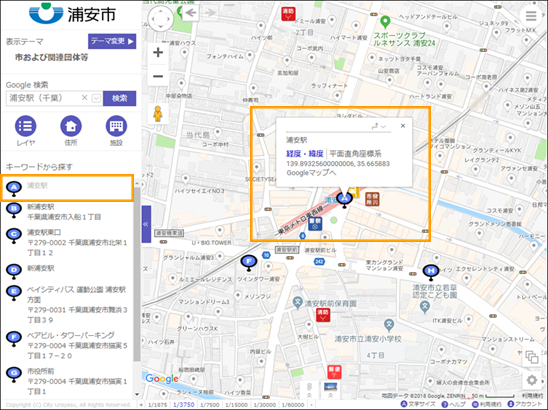
Task: Open the Googleマップへ link
Action: (311, 173)
